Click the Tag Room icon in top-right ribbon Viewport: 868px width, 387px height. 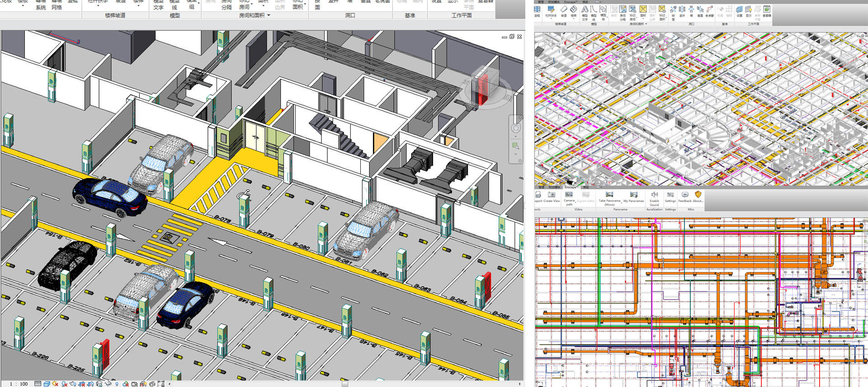point(632,9)
